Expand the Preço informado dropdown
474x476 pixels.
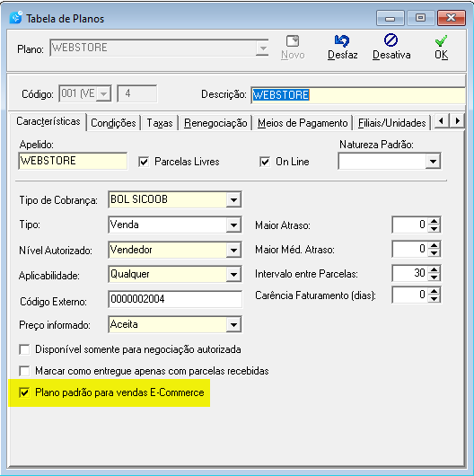pos(233,325)
